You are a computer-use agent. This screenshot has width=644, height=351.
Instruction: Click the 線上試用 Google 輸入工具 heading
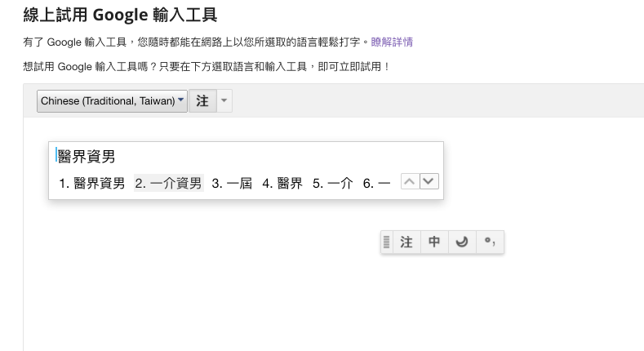(122, 15)
